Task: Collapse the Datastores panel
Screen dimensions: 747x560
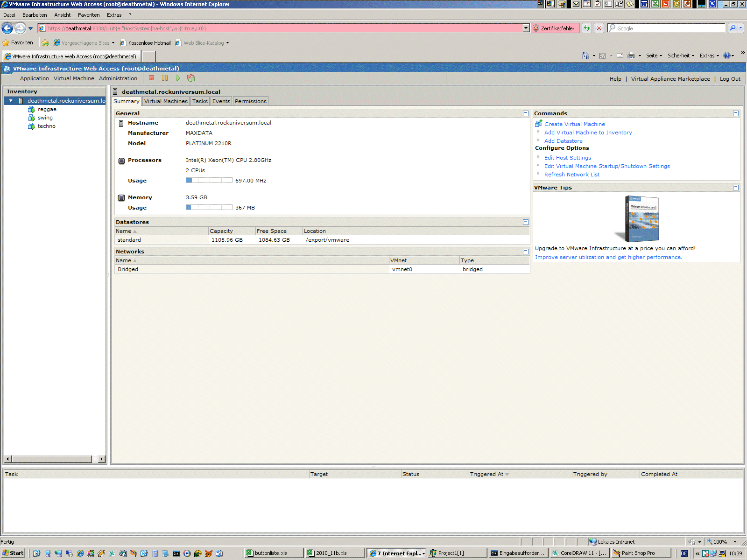Action: (526, 222)
